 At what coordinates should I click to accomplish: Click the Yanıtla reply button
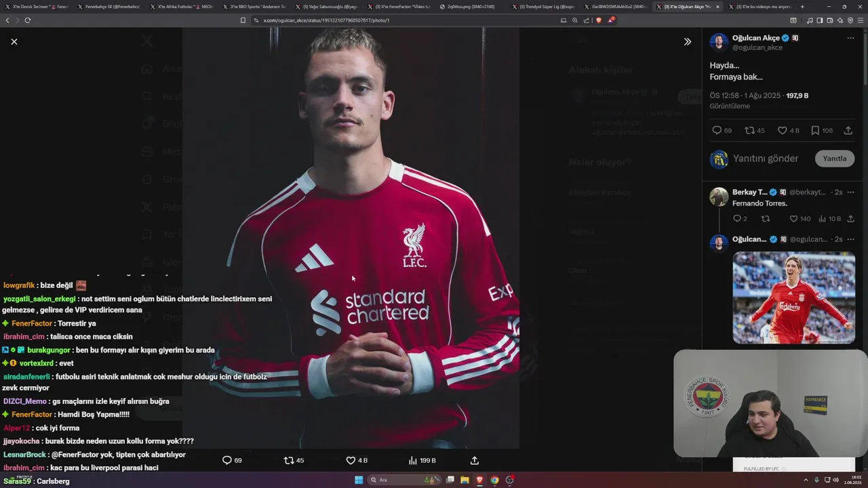click(x=834, y=159)
